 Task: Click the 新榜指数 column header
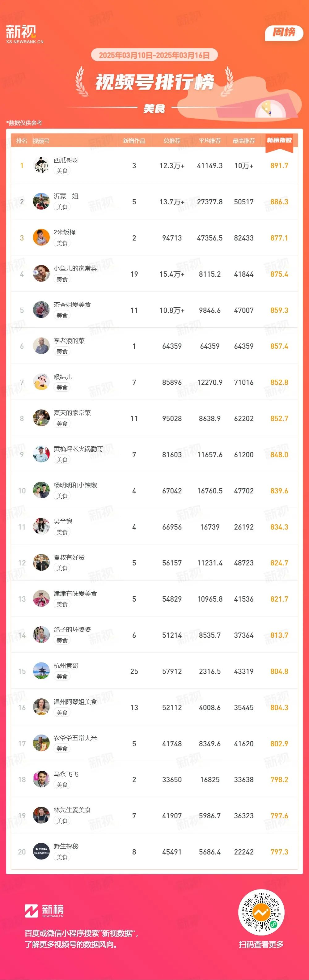tap(279, 140)
